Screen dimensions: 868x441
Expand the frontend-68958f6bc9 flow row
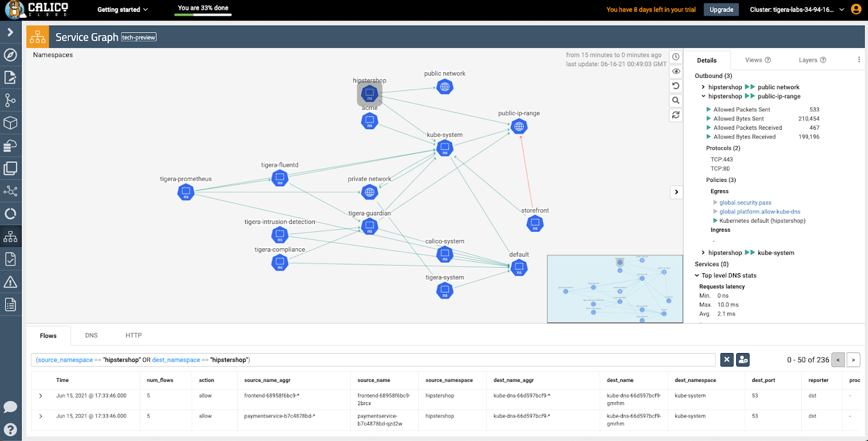pyautogui.click(x=41, y=396)
